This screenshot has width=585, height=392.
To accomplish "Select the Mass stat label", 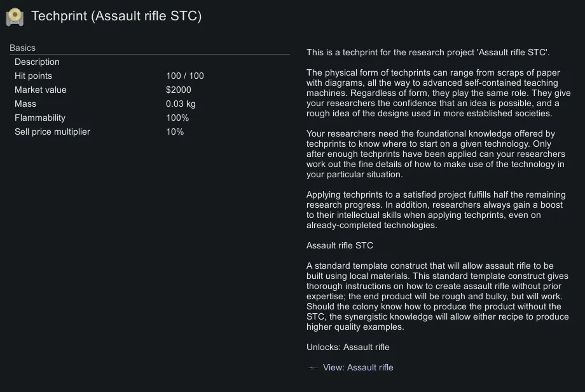I will click(x=25, y=104).
